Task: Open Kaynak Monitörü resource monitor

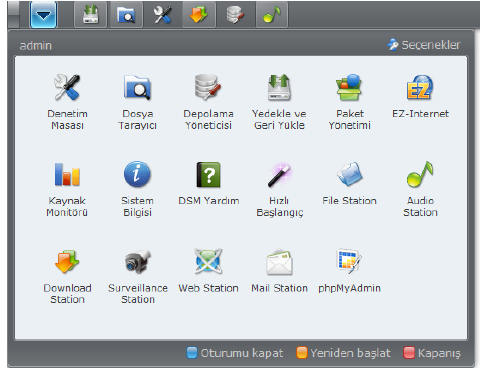Action: coord(67,174)
